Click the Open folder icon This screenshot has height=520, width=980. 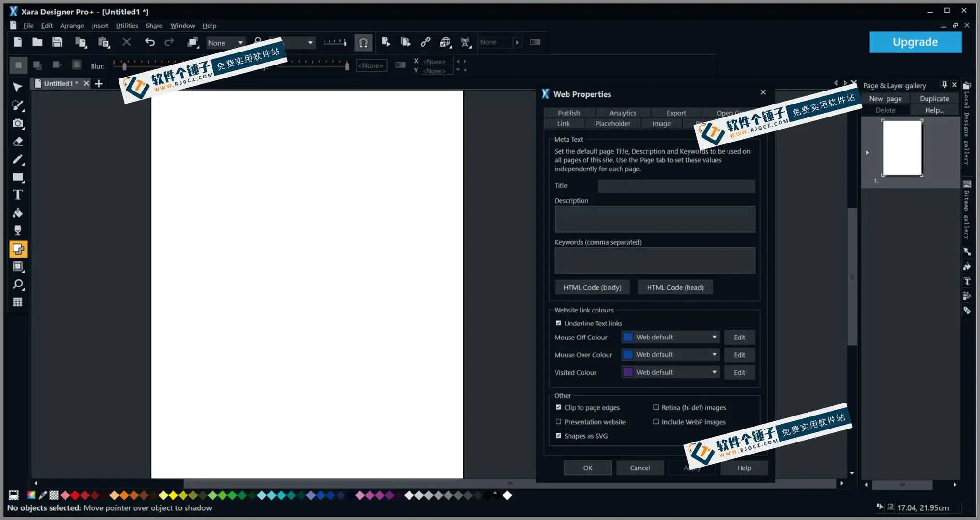37,42
